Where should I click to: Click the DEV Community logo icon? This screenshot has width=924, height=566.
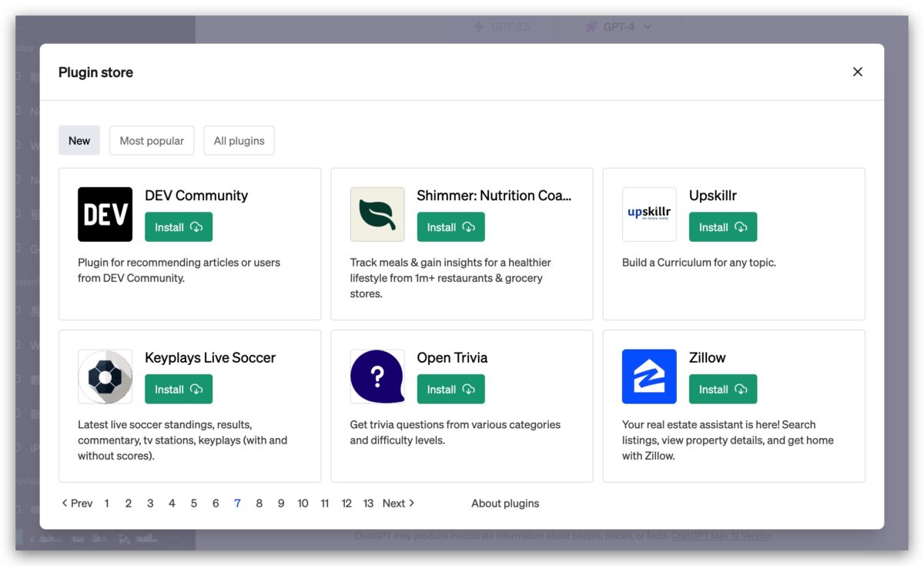(105, 214)
